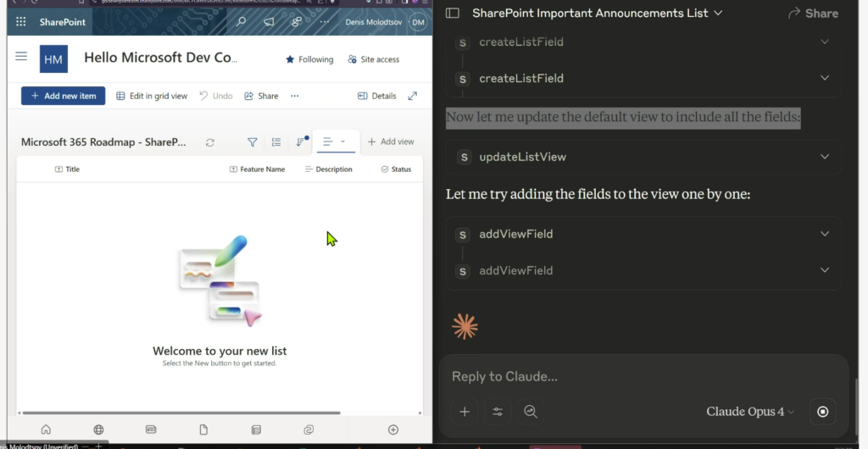868x449 pixels.
Task: Open Claude Opus 4 model dropdown
Action: pyautogui.click(x=750, y=412)
